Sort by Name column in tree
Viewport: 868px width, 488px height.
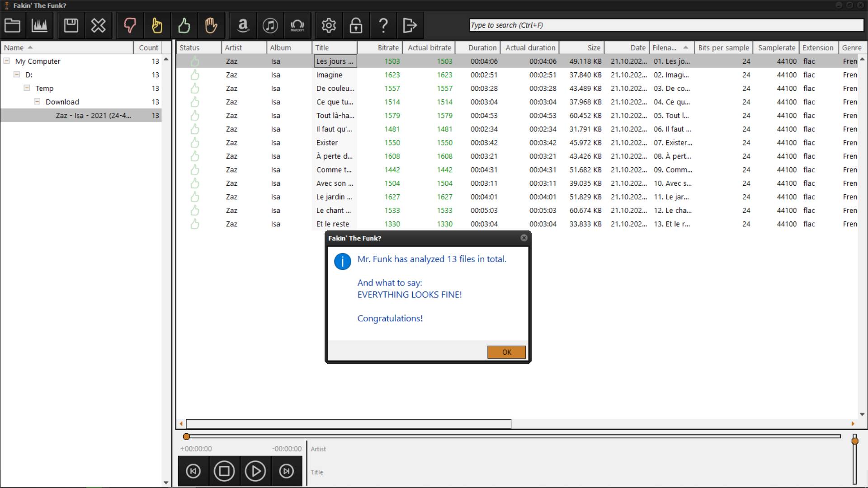[x=67, y=47]
